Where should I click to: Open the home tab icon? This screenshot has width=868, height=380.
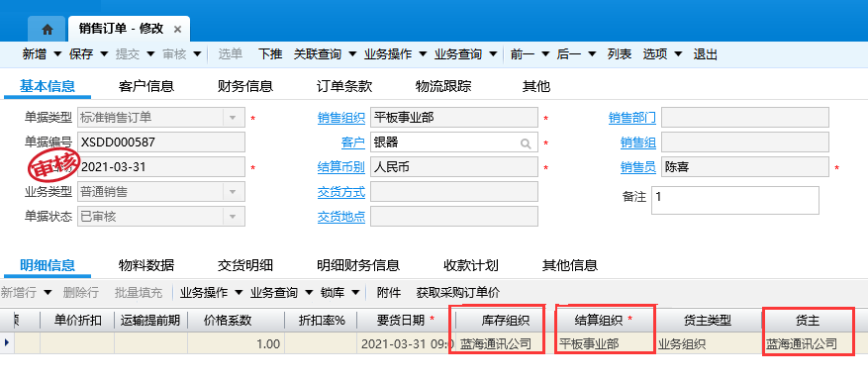coord(48,30)
